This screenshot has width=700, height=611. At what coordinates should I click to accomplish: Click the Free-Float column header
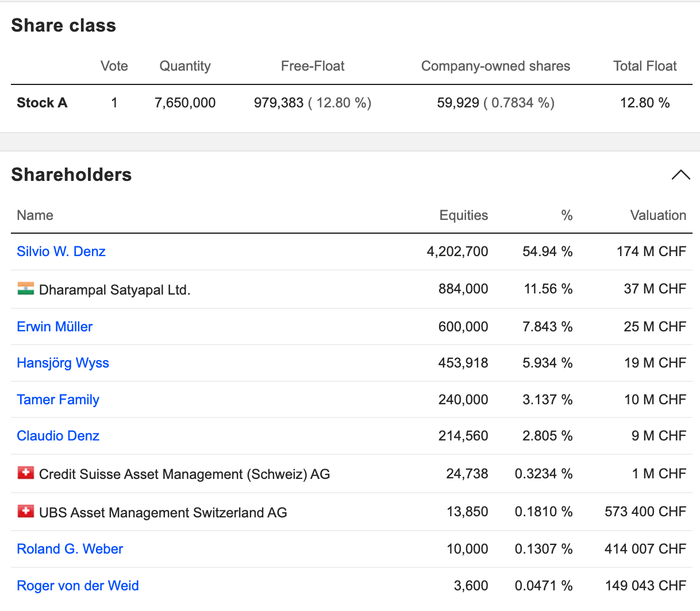(x=313, y=66)
